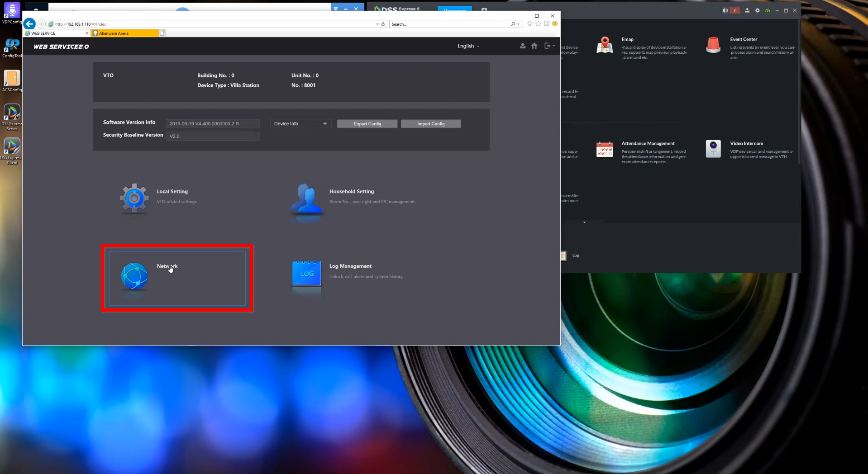868x474 pixels.
Task: Click the logout icon in Web Service header
Action: [548, 46]
